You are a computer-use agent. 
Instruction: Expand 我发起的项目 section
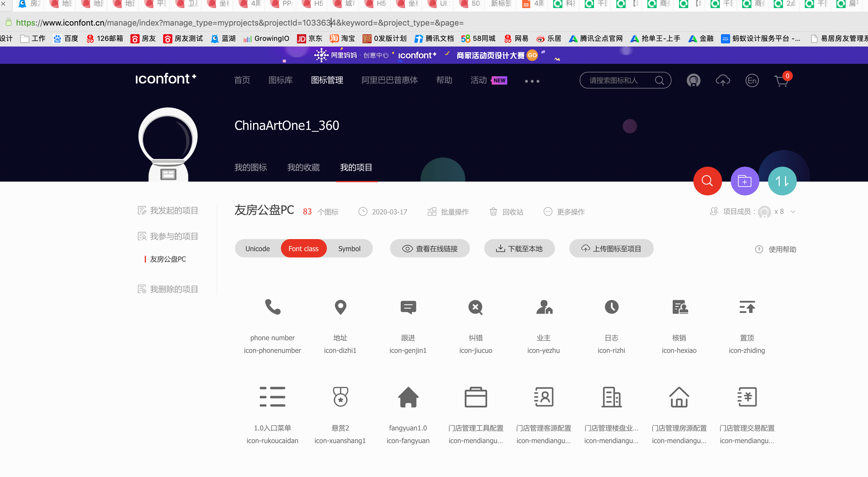coord(168,210)
